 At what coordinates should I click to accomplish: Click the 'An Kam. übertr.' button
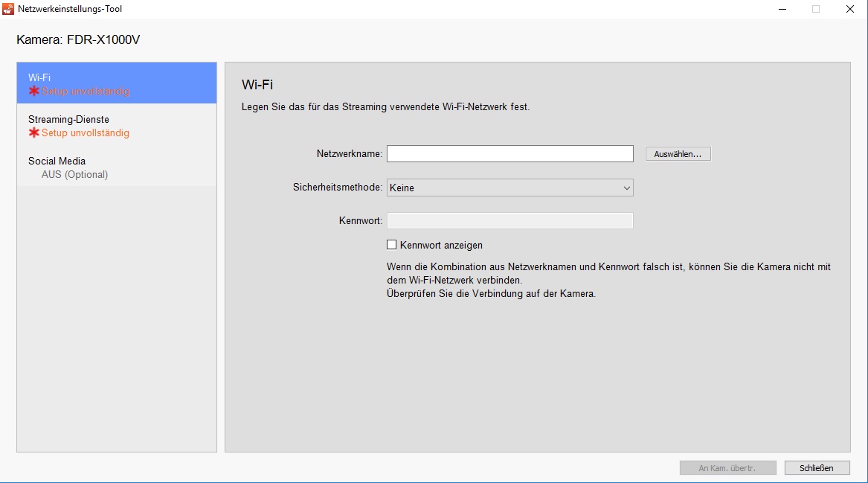tap(727, 468)
